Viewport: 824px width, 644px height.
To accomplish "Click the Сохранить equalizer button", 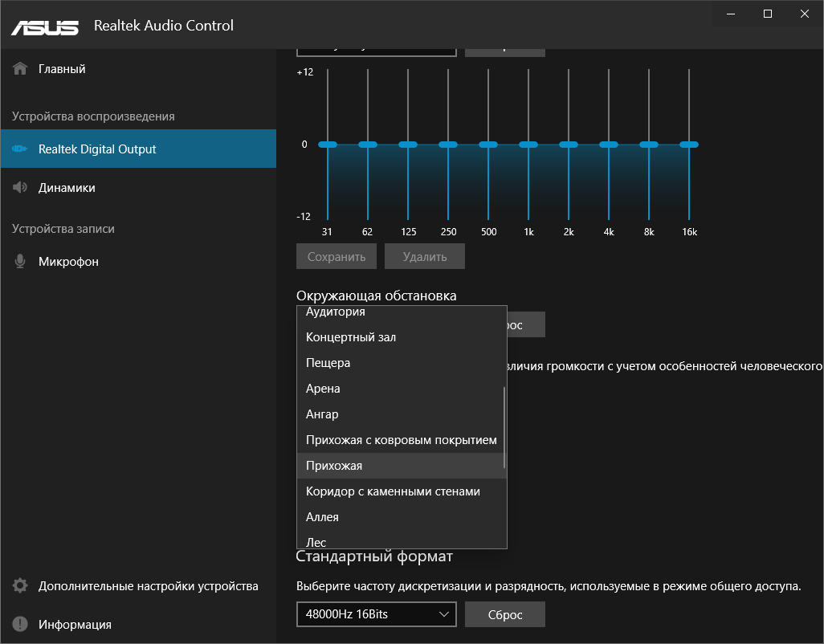I will pos(337,256).
